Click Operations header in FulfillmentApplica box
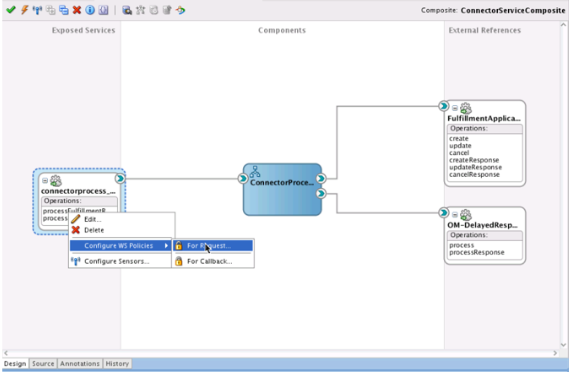The width and height of the screenshot is (572, 375). (484, 129)
